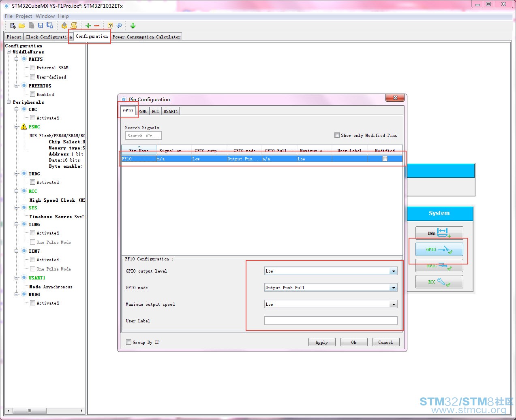Viewport: 516px width, 420px height.
Task: Switch to Power Consumption Calculator tab
Action: [146, 37]
